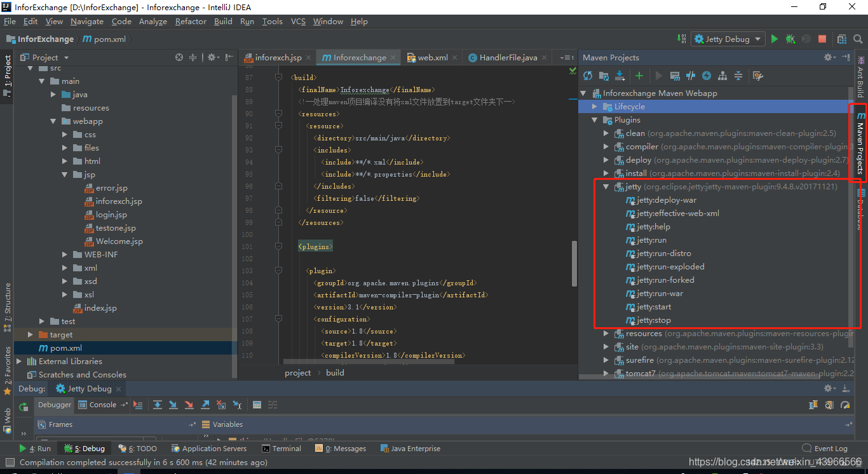Image resolution: width=868 pixels, height=474 pixels.
Task: Open the Refactor menu
Action: 191,21
